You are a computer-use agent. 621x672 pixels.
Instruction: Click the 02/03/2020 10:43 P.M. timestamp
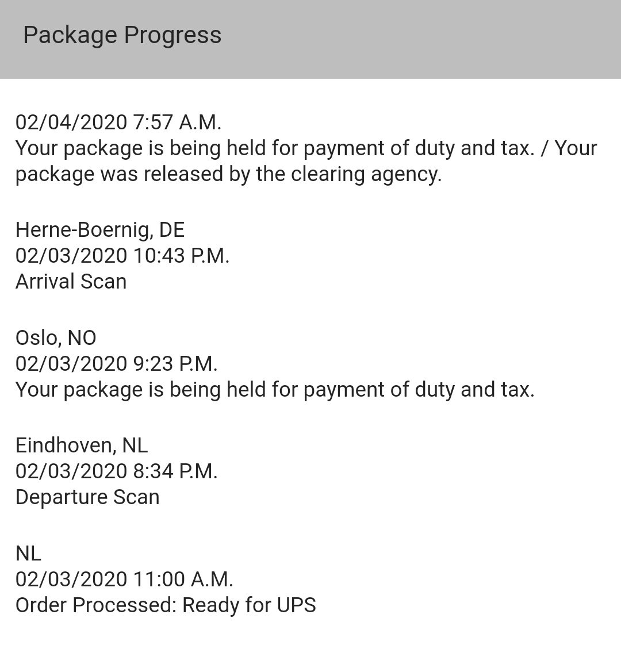[122, 255]
